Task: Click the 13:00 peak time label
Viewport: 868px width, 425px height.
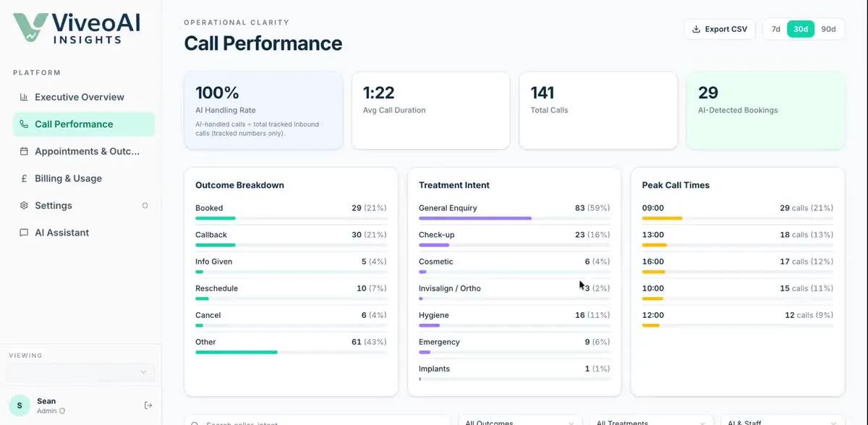Action: point(653,235)
